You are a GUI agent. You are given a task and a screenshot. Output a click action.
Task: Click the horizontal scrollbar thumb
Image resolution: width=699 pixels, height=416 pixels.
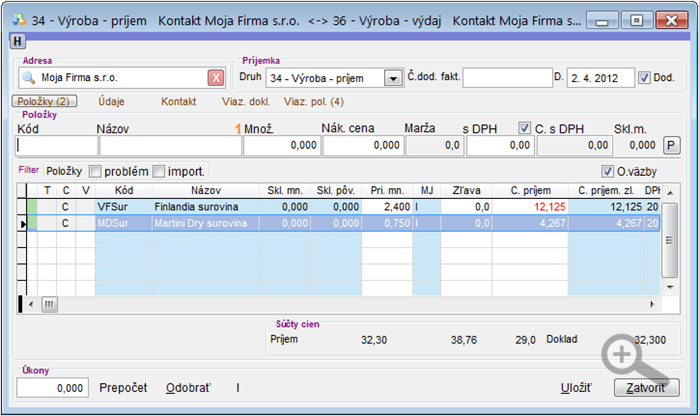point(49,305)
